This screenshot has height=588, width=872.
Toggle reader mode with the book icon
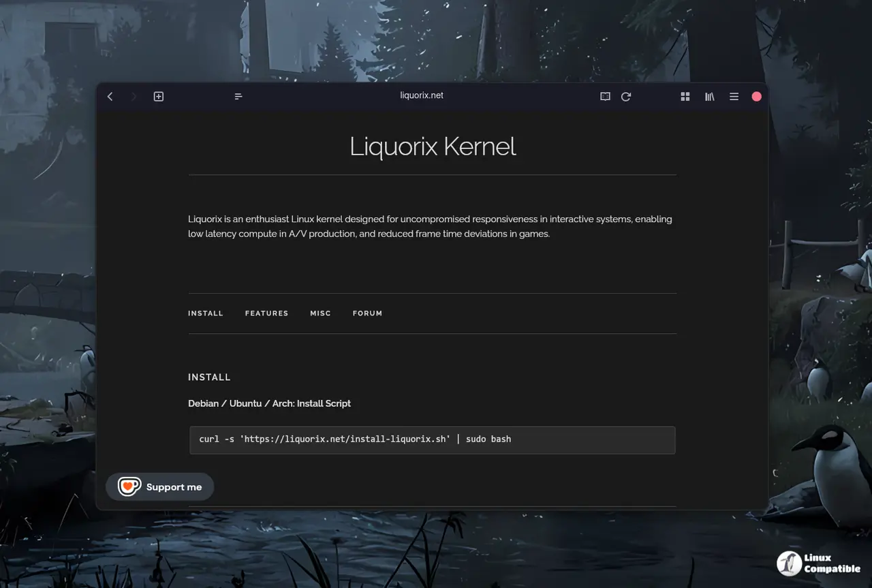605,97
